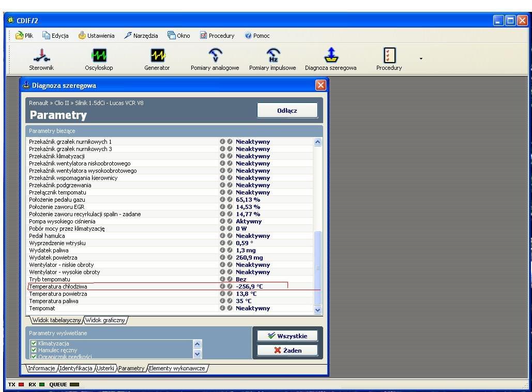Image resolution: width=532 pixels, height=392 pixels.
Task: Open the Plik menu
Action: (x=24, y=36)
